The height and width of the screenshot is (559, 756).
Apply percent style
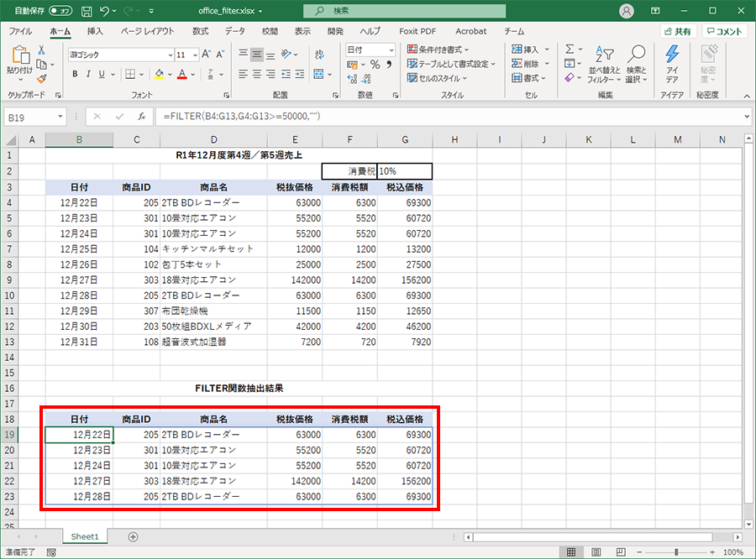coord(375,65)
